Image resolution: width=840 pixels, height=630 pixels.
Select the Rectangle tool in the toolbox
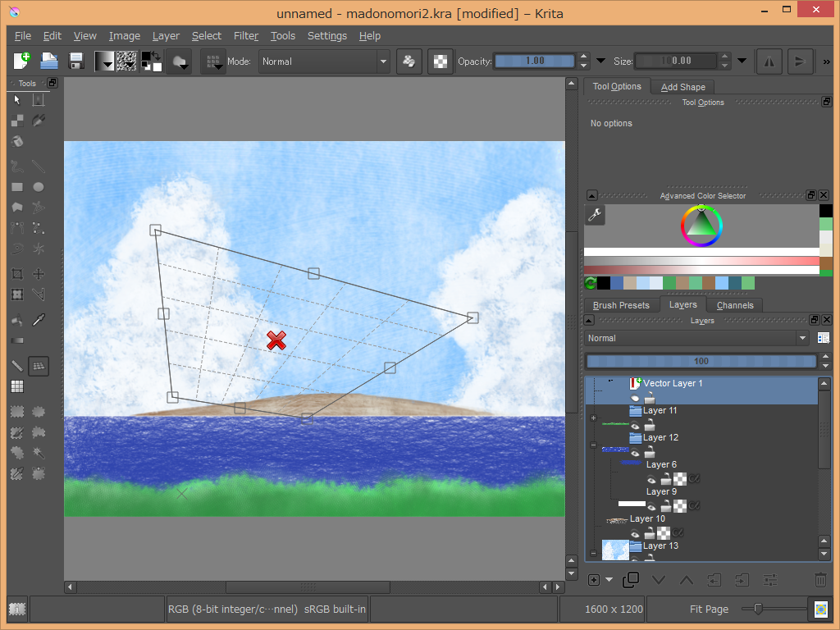coord(17,187)
